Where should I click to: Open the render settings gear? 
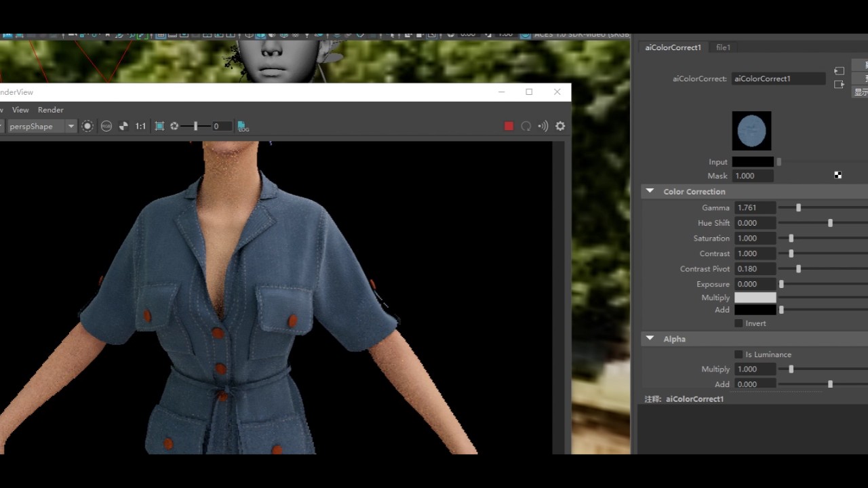click(x=560, y=126)
